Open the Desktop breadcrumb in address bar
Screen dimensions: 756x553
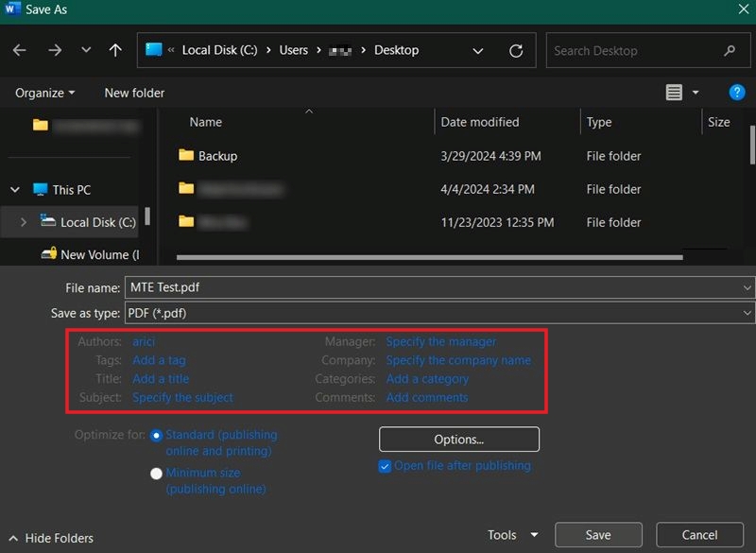[x=396, y=50]
